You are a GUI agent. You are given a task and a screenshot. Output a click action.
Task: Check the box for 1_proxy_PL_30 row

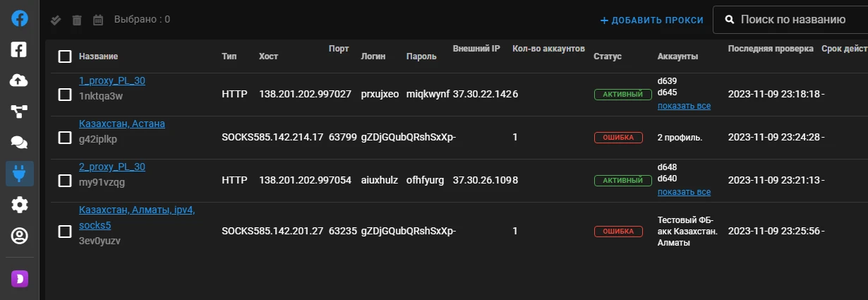(x=65, y=94)
